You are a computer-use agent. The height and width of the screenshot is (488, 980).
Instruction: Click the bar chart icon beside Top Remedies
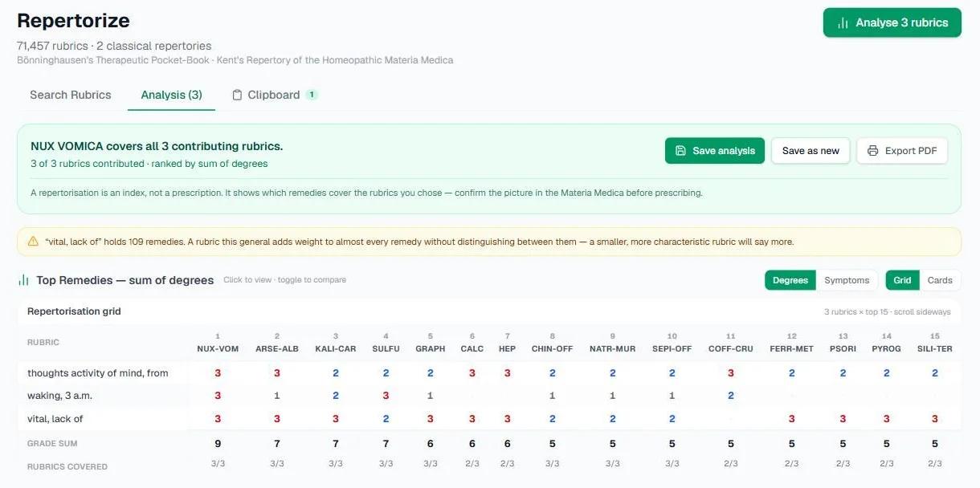(x=23, y=280)
